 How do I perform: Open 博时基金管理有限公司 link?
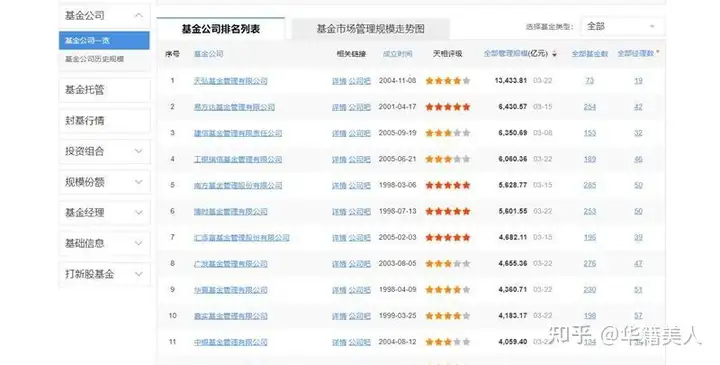[231, 212]
